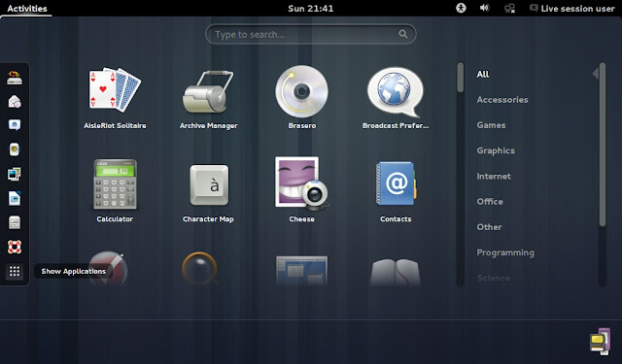Click the Contacts label
The height and width of the screenshot is (364, 622).
pyautogui.click(x=396, y=219)
